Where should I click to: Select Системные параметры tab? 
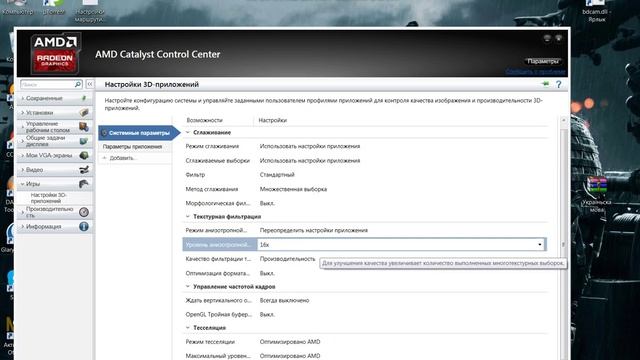(x=139, y=133)
